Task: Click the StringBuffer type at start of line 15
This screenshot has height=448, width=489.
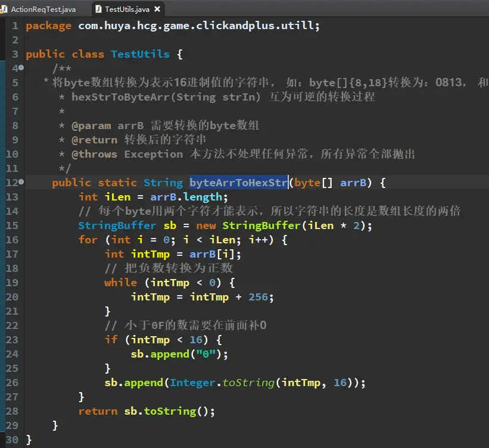Action: click(117, 225)
